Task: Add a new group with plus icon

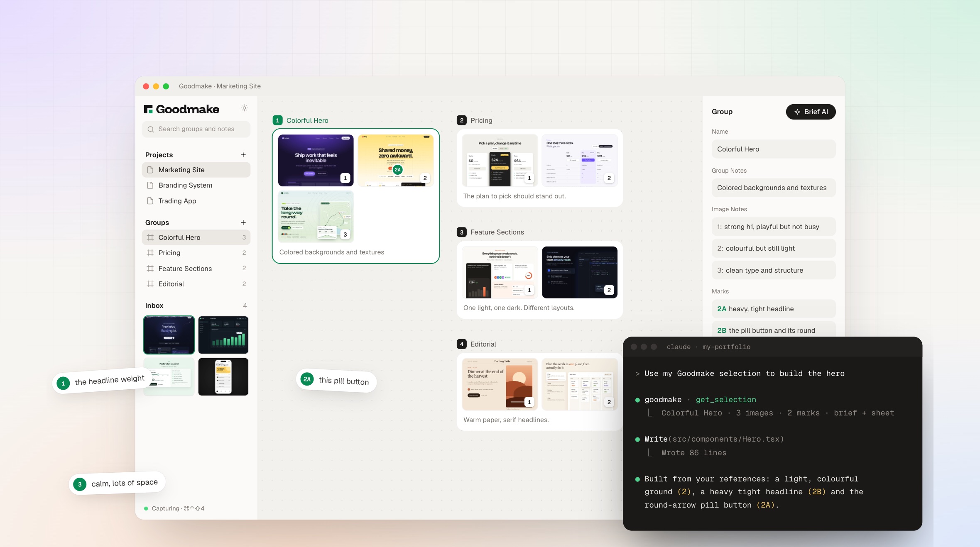Action: click(x=243, y=222)
